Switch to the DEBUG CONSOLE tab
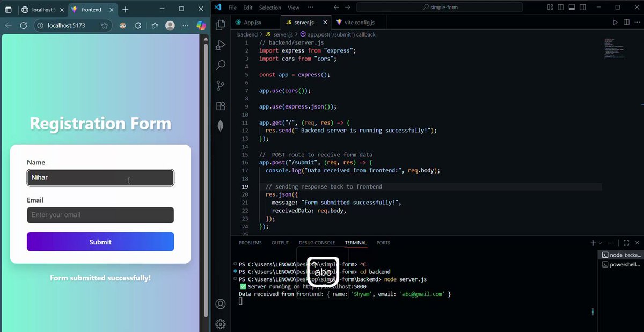Viewport: 644px width, 332px height. 317,243
